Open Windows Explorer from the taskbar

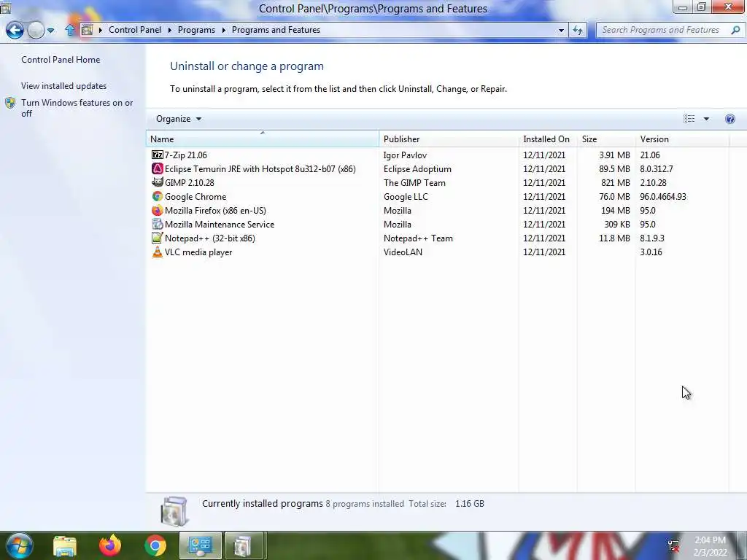[64, 545]
